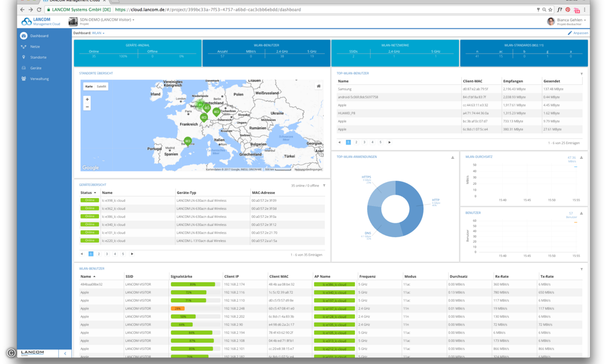Go to page 2 of Geräteübersicht
Viewport: 607px width, 364px height.
coord(99,254)
